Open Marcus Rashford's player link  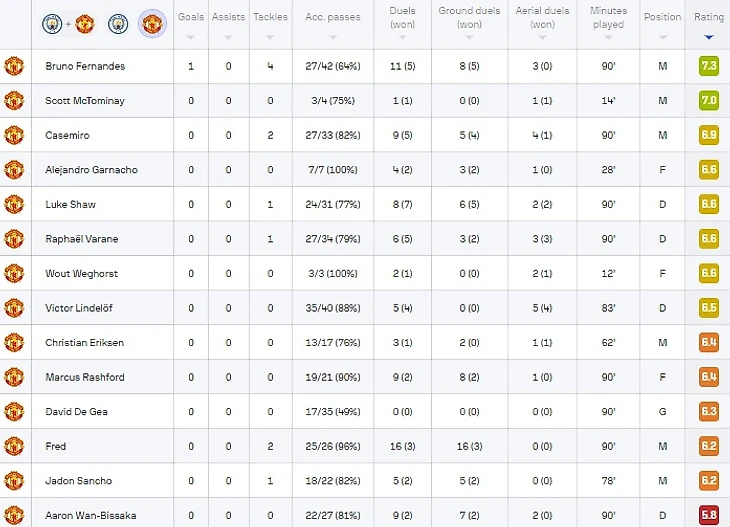coord(85,377)
